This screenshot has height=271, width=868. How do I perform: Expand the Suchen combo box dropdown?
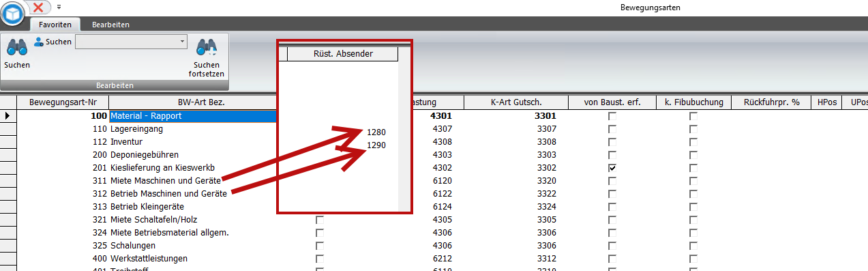pos(182,42)
